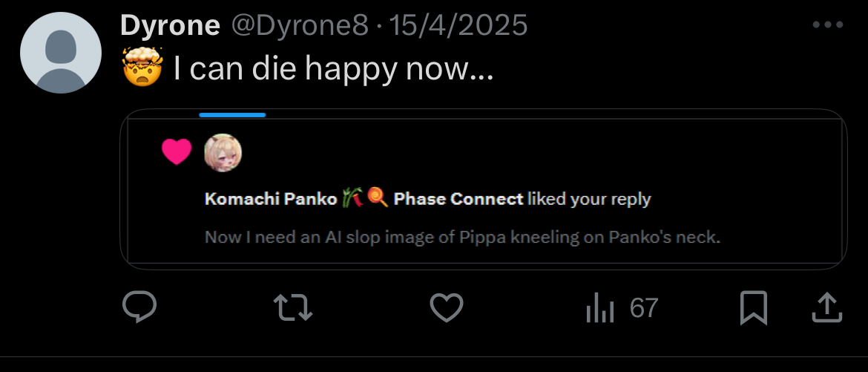Click the gray reply text about Pippa
Image resolution: width=868 pixels, height=372 pixels.
point(462,238)
